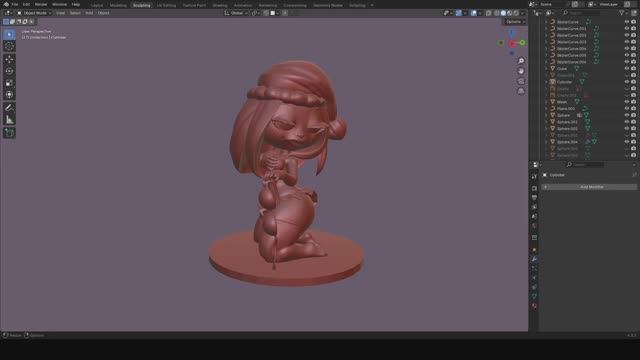The height and width of the screenshot is (360, 640).
Task: Select the Add Cube tool
Action: (9, 133)
